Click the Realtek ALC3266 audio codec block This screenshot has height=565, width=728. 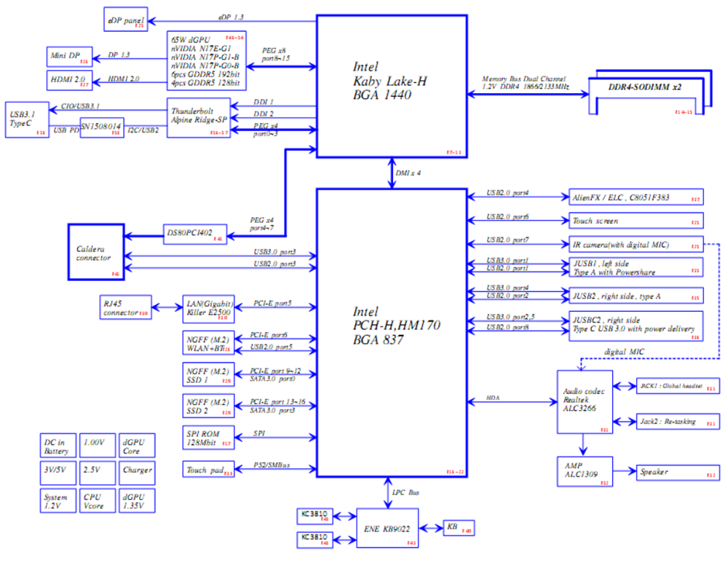[x=584, y=402]
